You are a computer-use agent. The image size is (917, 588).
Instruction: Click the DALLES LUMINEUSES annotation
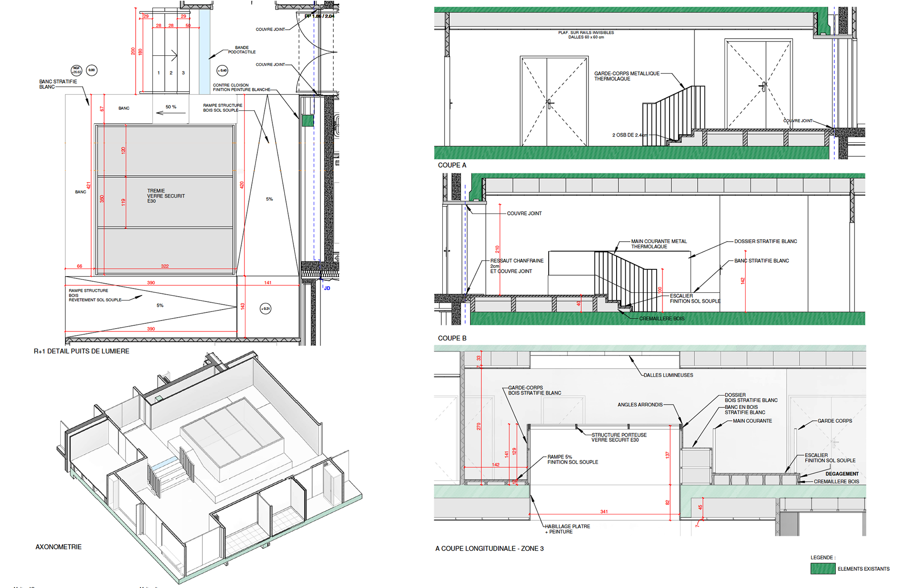tap(668, 375)
